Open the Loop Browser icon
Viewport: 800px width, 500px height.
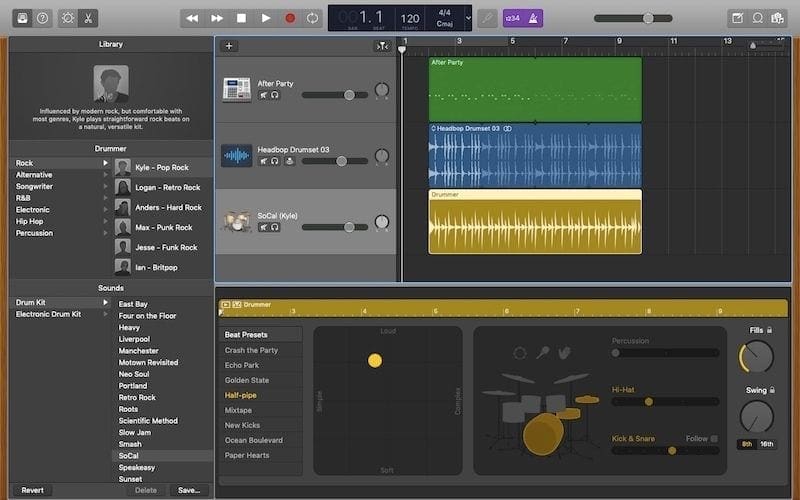point(758,18)
